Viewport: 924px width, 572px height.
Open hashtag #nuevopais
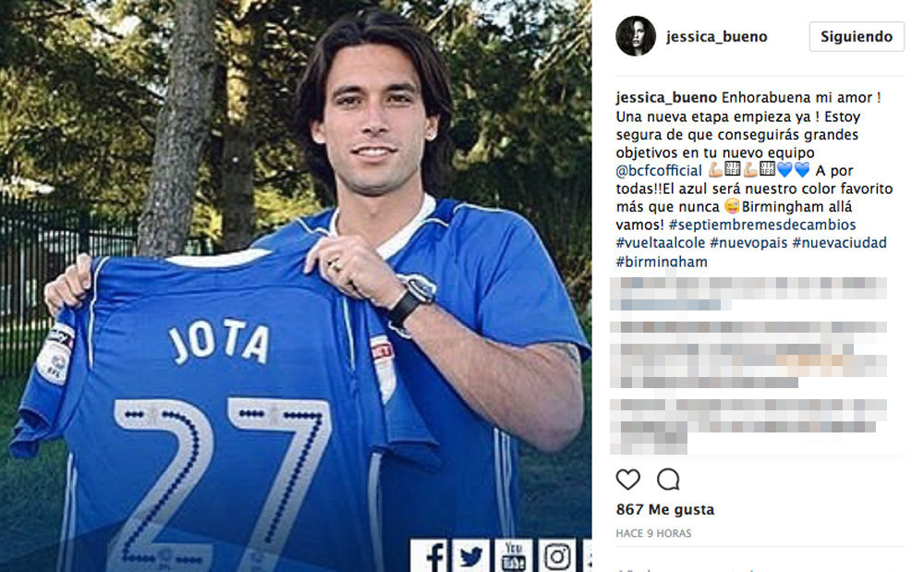coord(748,243)
